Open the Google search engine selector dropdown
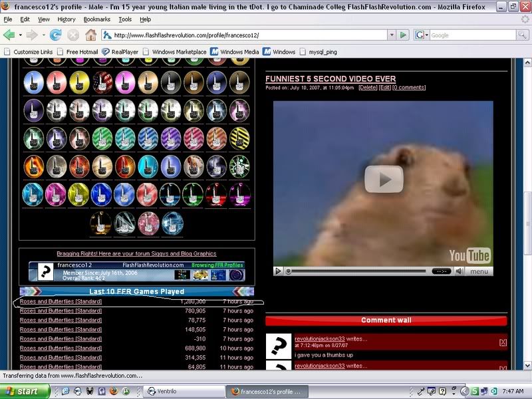532x399 pixels. [422, 35]
